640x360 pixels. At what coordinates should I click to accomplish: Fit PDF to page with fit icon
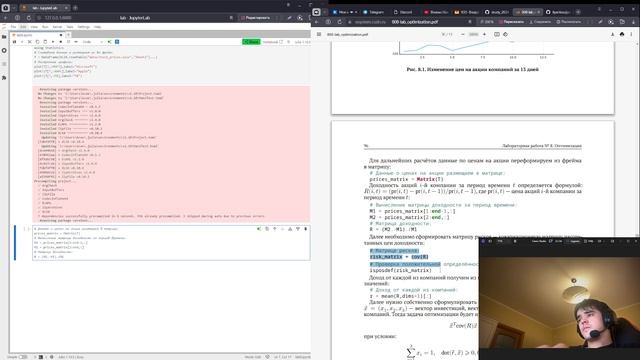(x=497, y=34)
